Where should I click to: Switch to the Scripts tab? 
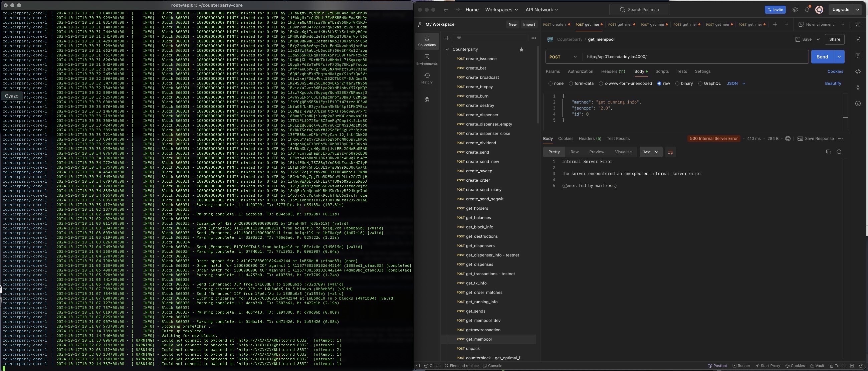click(x=662, y=71)
